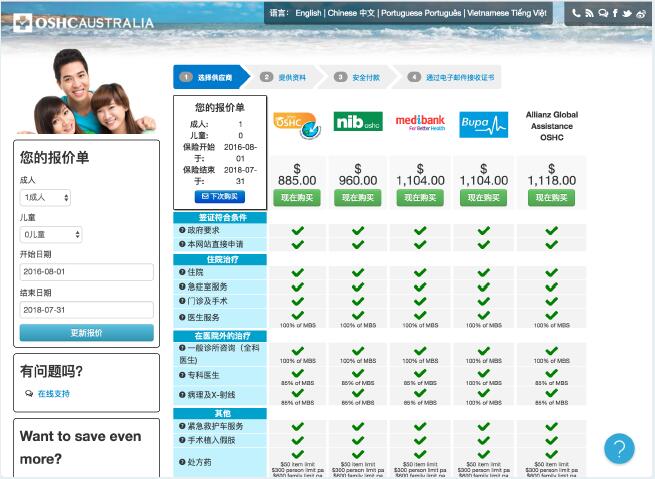Click the 签证符合条件 section header
Screen dimensions: 655x479
220,217
